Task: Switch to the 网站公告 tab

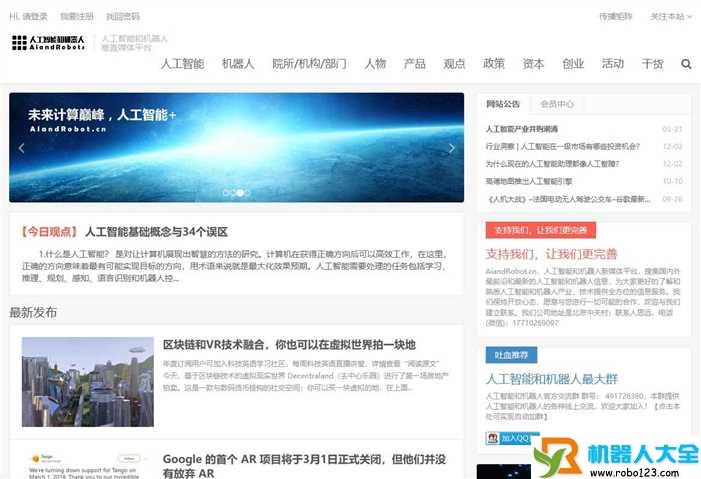Action: point(503,104)
